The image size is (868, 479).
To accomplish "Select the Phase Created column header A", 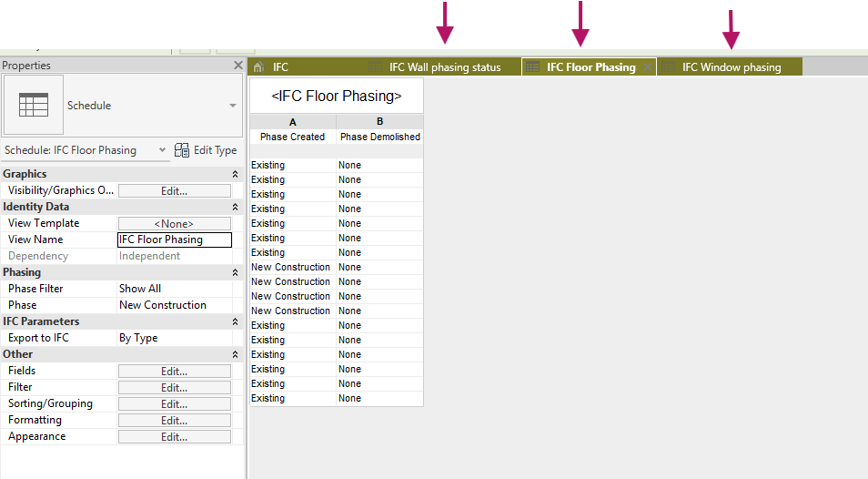I will [292, 122].
